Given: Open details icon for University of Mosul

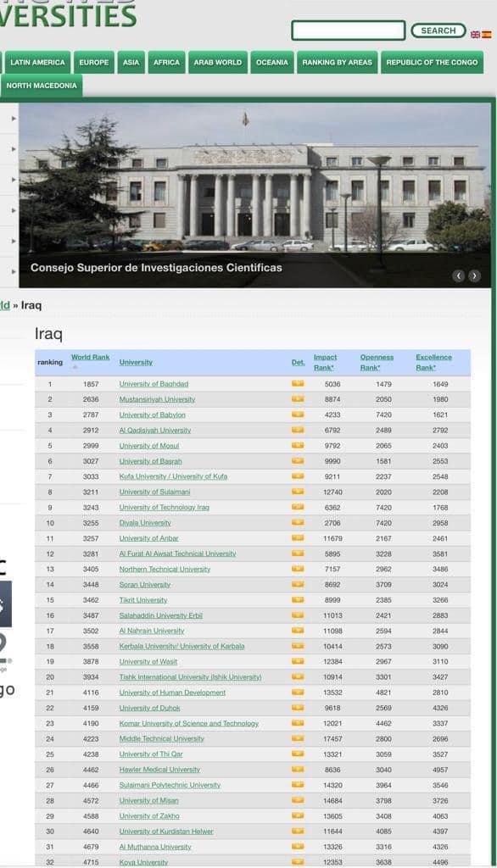Looking at the screenshot, I should tap(298, 445).
